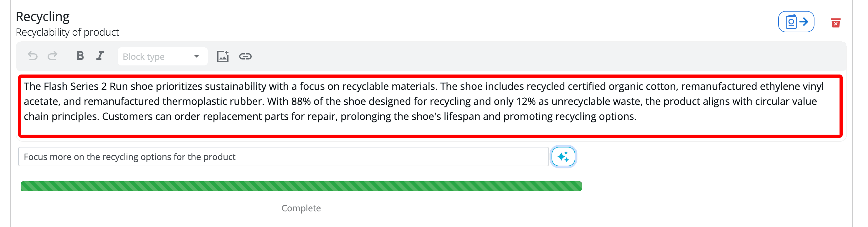Screen dimensions: 868x227
Task: Toggle bold formatting
Action: tap(80, 56)
